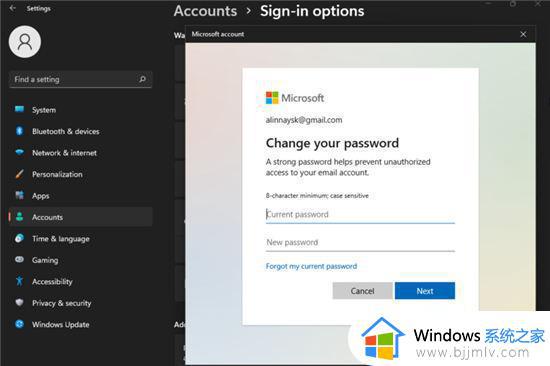Image resolution: width=550 pixels, height=366 pixels.
Task: Click the back arrow in Settings
Action: 13,8
